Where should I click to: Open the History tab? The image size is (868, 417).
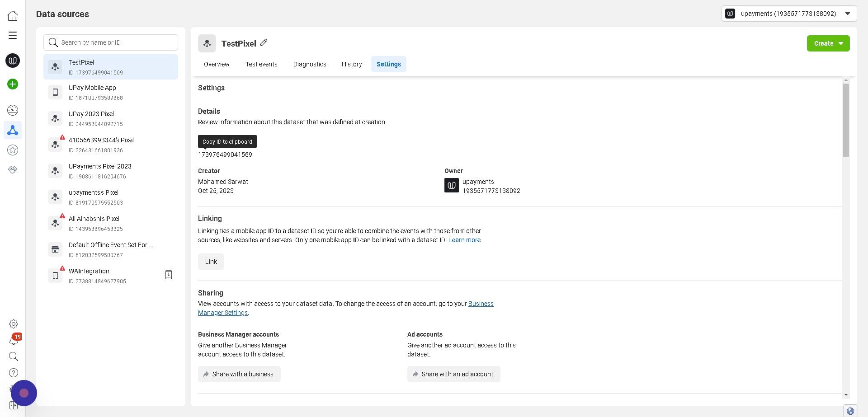pos(352,64)
